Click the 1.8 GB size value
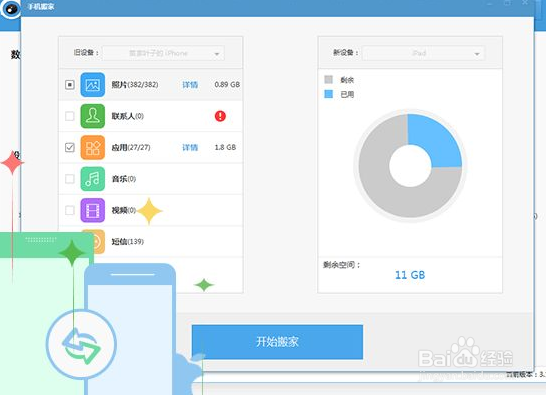Image resolution: width=546 pixels, height=395 pixels. (225, 147)
